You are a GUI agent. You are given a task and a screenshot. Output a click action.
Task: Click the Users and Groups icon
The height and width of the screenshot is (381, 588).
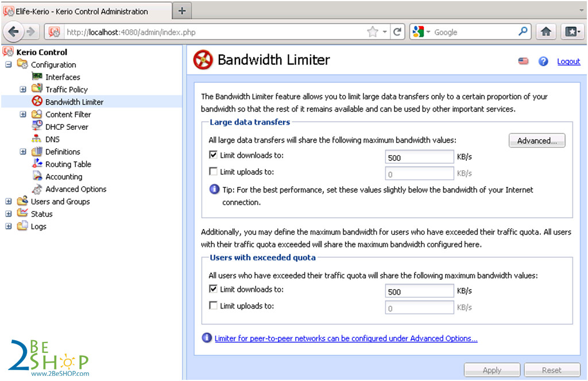[22, 201]
